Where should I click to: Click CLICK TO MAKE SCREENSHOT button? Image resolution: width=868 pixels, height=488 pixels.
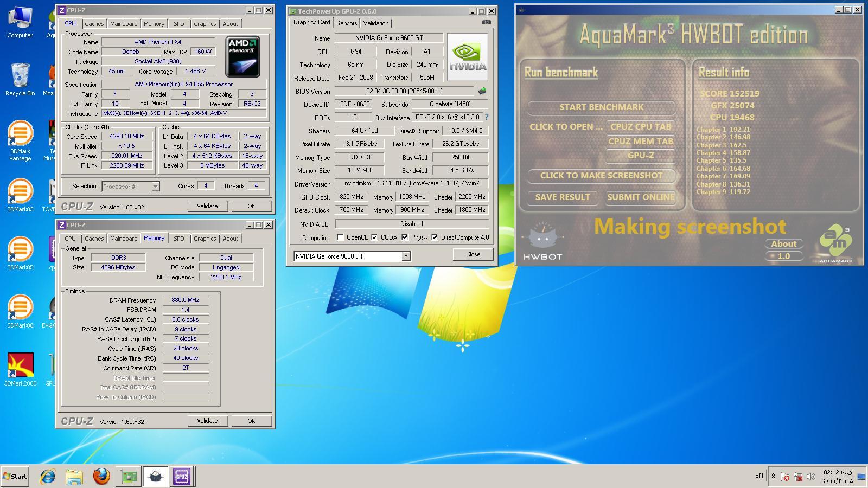pyautogui.click(x=602, y=176)
